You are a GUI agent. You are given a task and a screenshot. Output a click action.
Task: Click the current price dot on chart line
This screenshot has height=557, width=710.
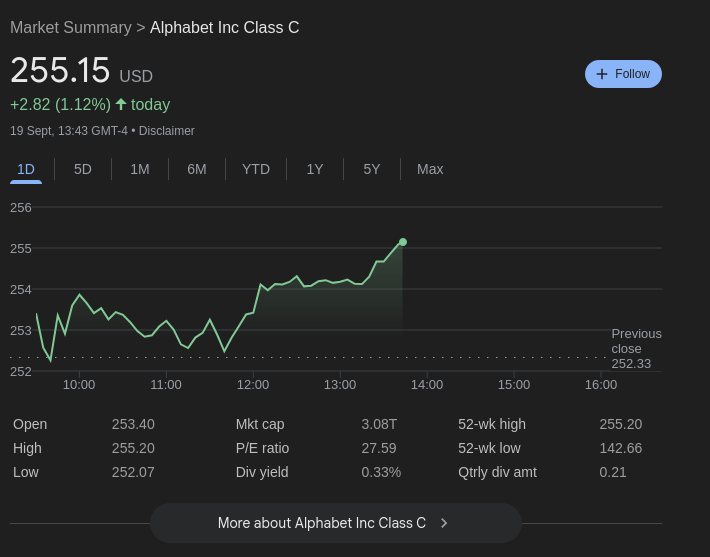[403, 242]
